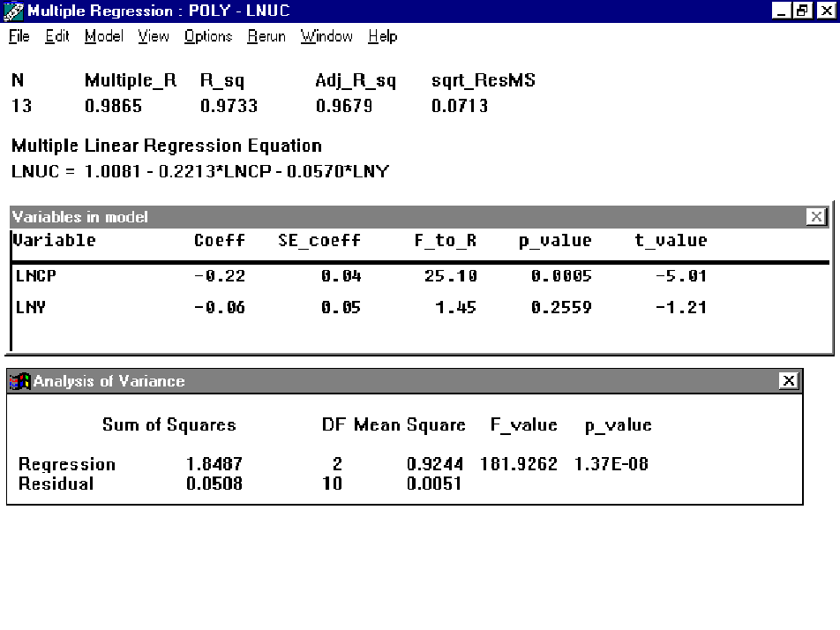Click p_value 0.0005 for LNCP
This screenshot has height=630, width=840.
pyautogui.click(x=561, y=276)
